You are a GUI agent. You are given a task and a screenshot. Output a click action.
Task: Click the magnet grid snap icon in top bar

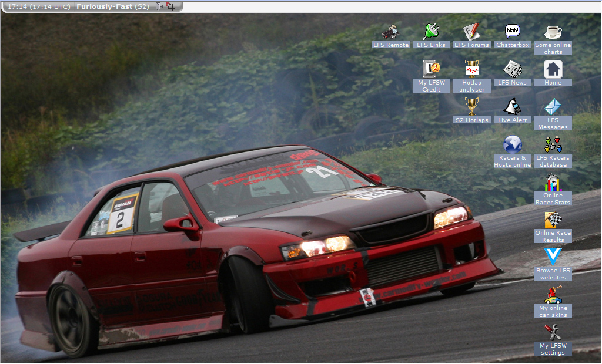[x=171, y=6]
